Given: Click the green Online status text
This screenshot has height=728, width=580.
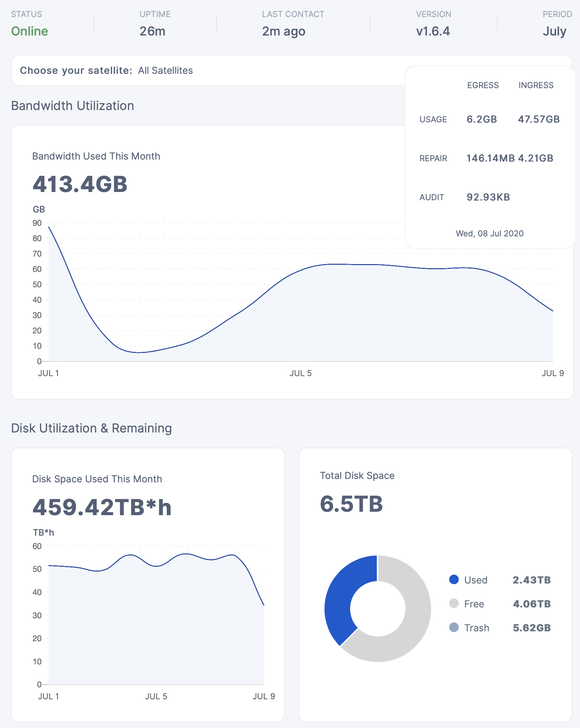Looking at the screenshot, I should coord(29,31).
